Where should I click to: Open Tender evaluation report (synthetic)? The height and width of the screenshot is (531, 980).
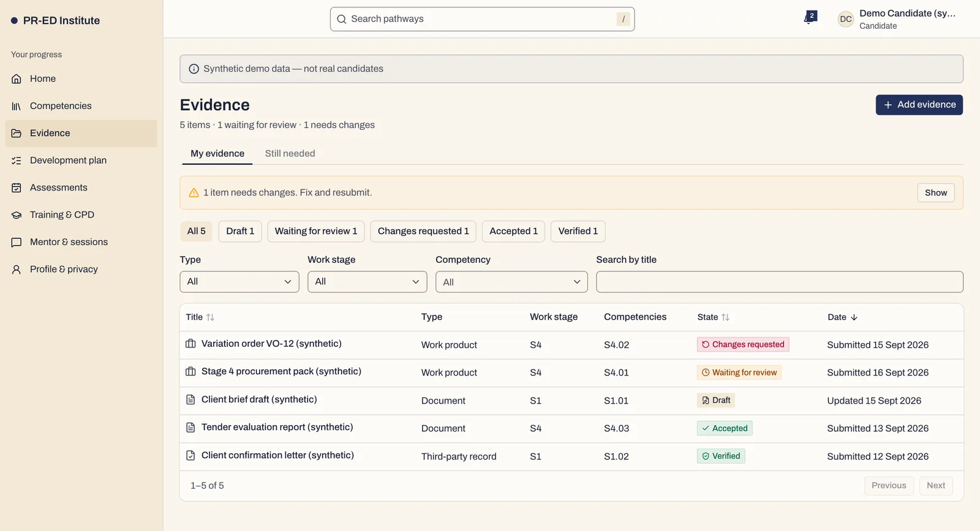click(x=277, y=427)
